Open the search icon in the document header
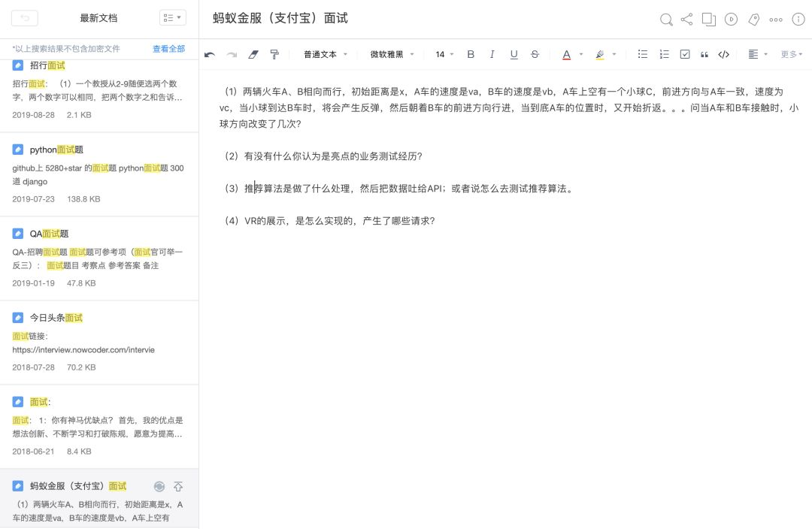This screenshot has width=812, height=529. tap(666, 20)
